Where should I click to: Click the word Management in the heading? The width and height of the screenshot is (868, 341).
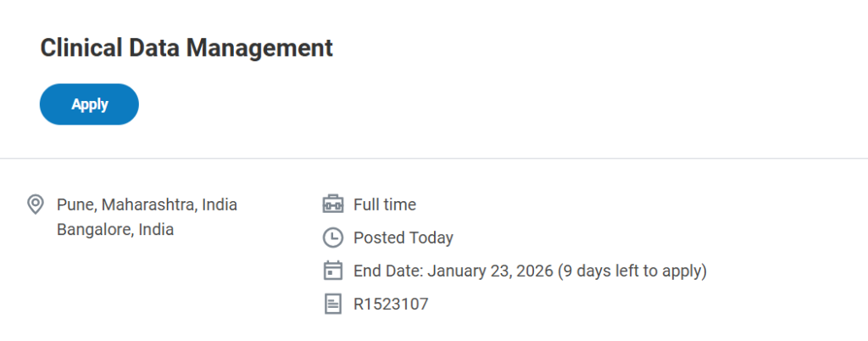point(260,48)
